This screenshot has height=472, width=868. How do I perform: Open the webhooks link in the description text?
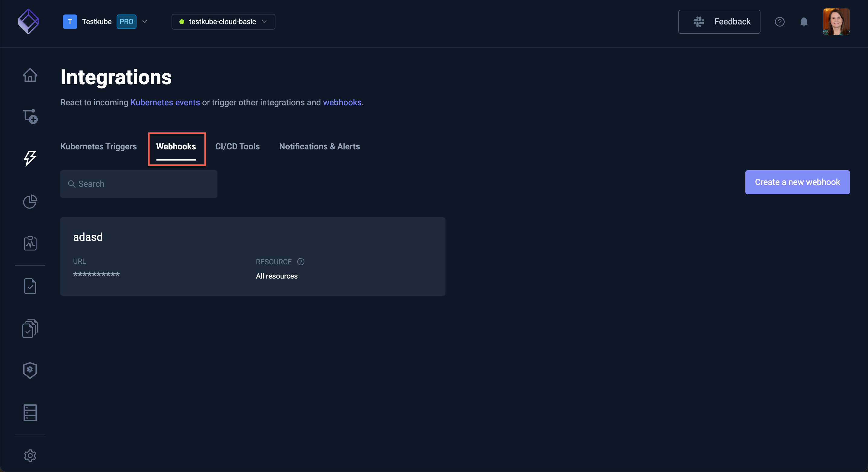point(342,102)
